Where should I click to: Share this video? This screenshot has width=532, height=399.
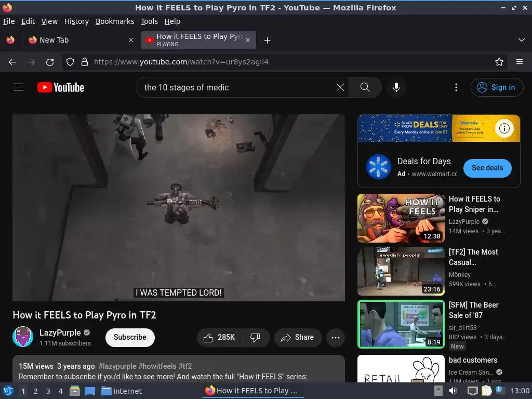298,337
